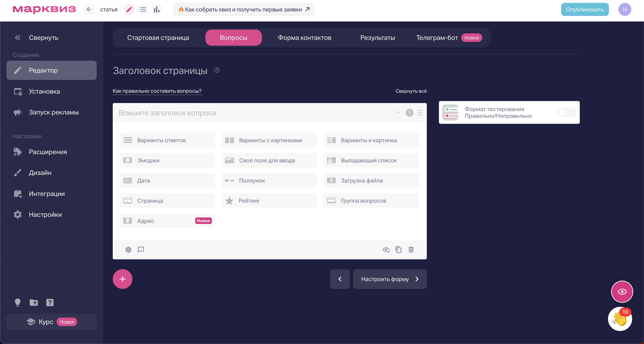
Task: Open Расширения in the sidebar
Action: pyautogui.click(x=51, y=152)
